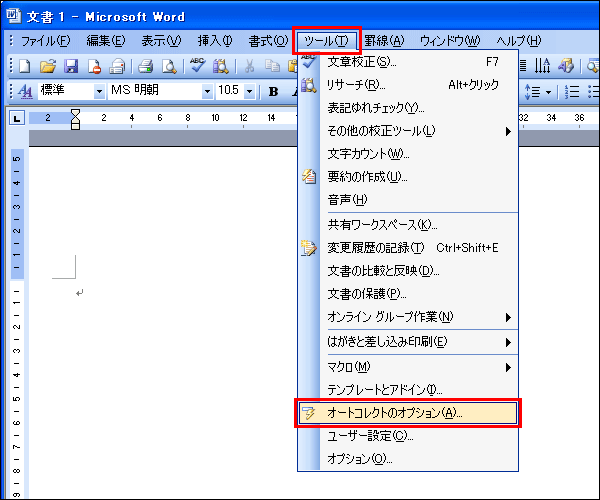Select リサーチ menu item

tap(408, 85)
